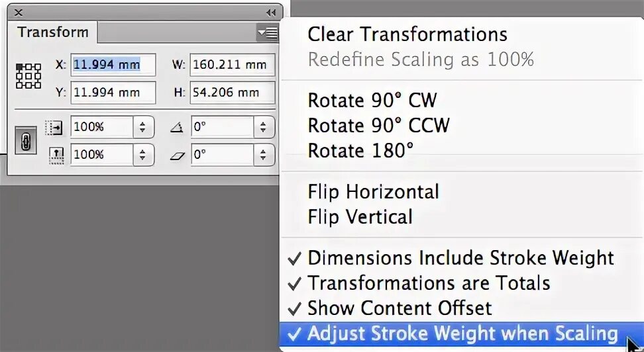This screenshot has width=644, height=352.
Task: Select the reference point locator grid
Action: [28, 76]
